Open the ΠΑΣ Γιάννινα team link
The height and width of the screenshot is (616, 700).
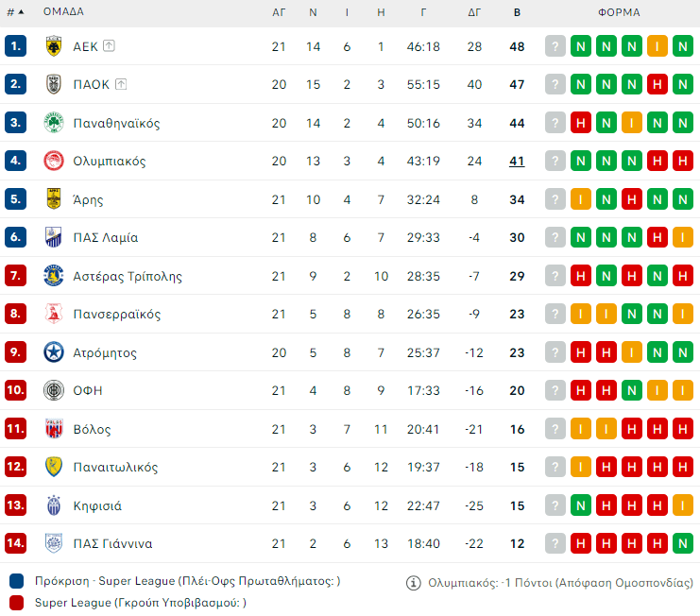tap(112, 543)
